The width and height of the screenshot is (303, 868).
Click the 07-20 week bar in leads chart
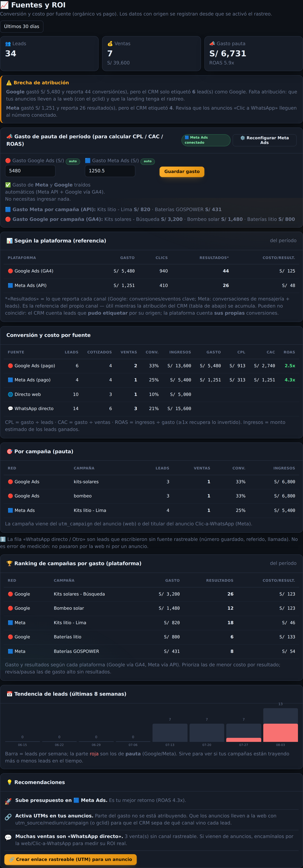coord(207,733)
